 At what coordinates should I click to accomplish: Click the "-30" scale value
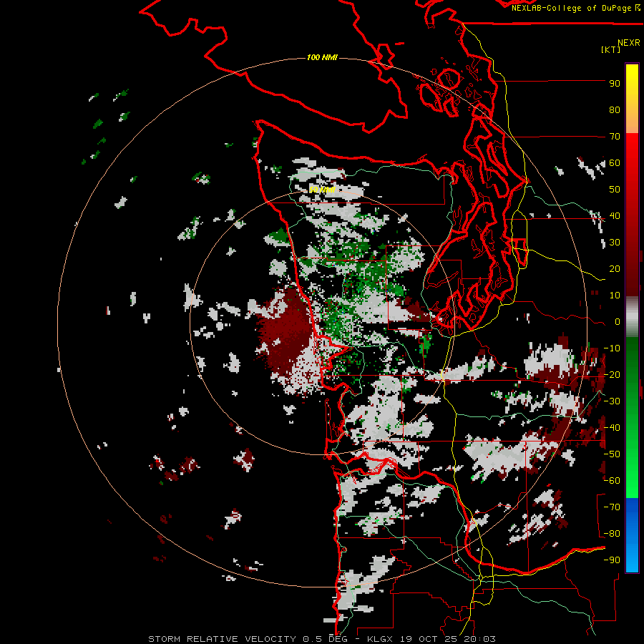612,401
